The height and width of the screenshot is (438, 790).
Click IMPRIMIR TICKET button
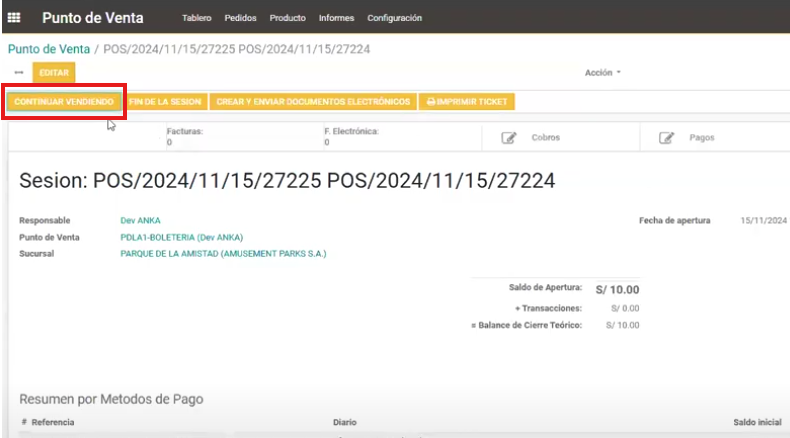[x=467, y=102]
